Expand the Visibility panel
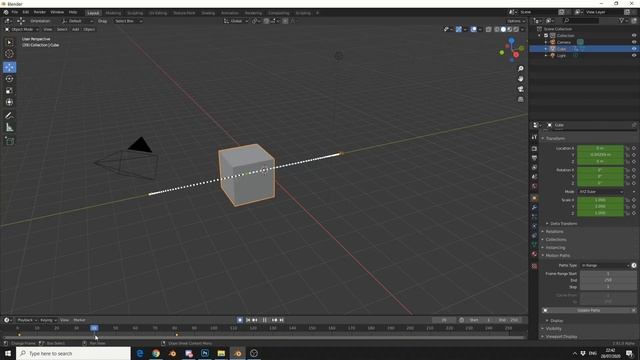640x360 pixels. pos(552,329)
